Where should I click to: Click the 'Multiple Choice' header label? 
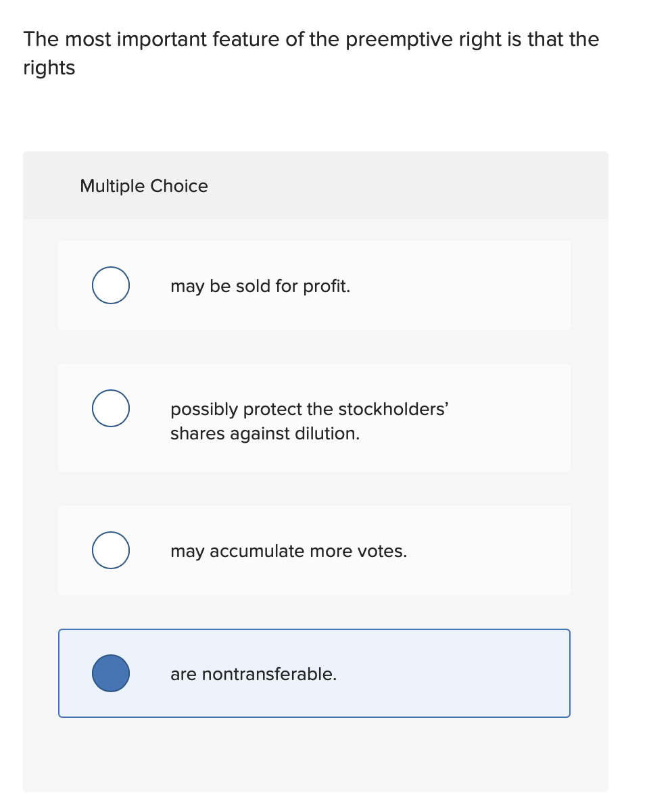coord(143,186)
